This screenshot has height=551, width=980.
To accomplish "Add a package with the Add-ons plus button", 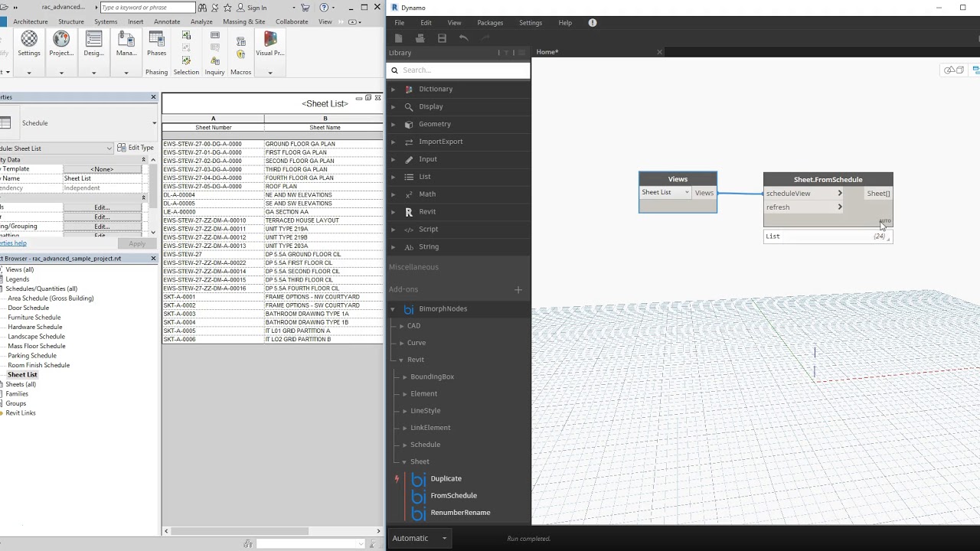I will [x=518, y=290].
